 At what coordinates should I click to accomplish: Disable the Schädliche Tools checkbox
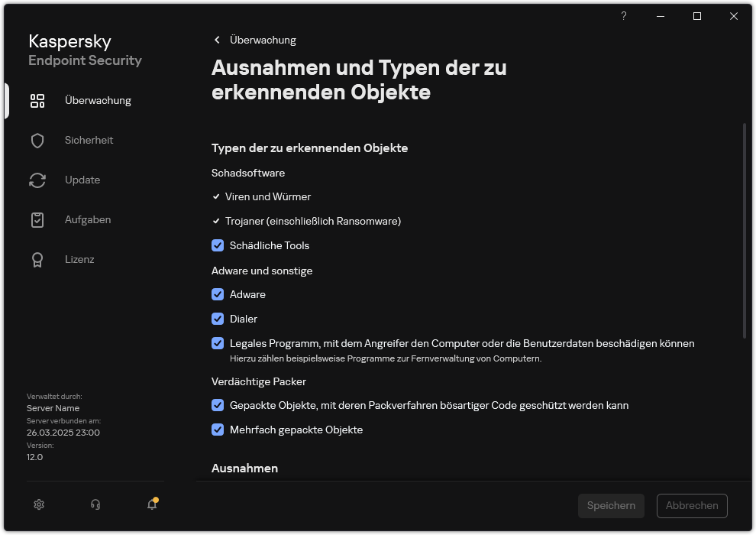tap(218, 245)
